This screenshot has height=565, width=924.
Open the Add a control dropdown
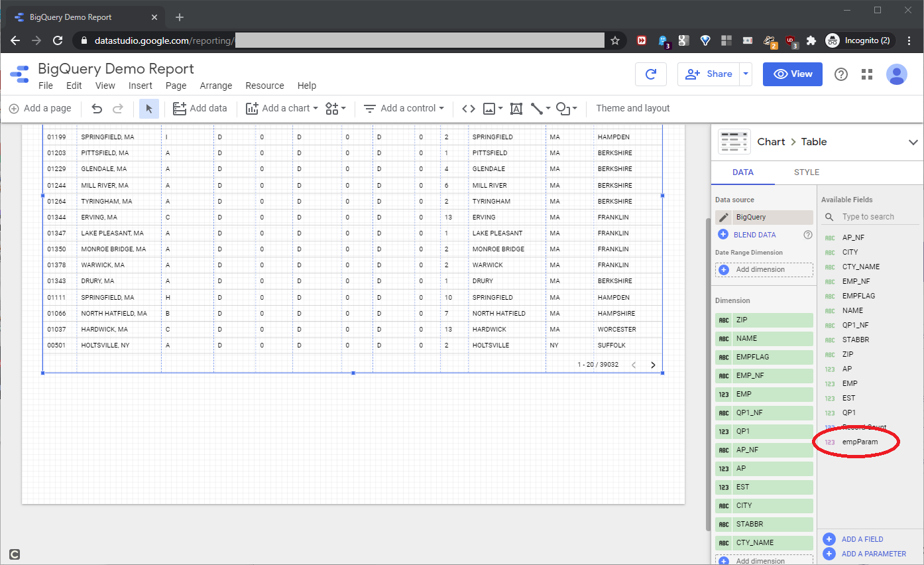click(x=403, y=108)
